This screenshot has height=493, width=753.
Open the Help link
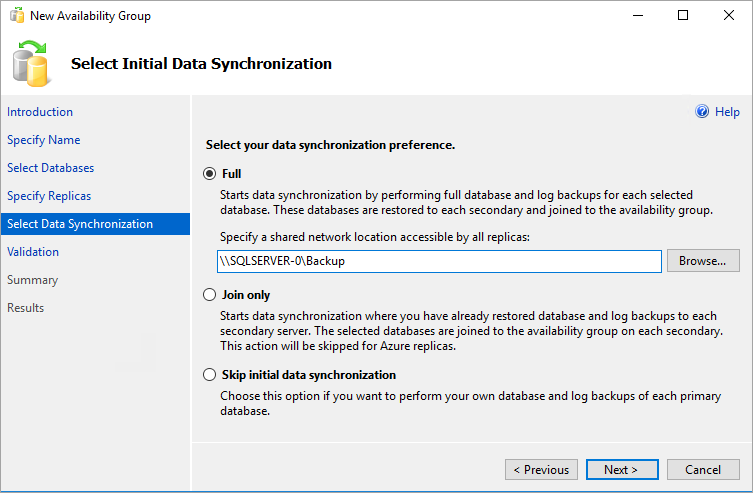(x=727, y=112)
